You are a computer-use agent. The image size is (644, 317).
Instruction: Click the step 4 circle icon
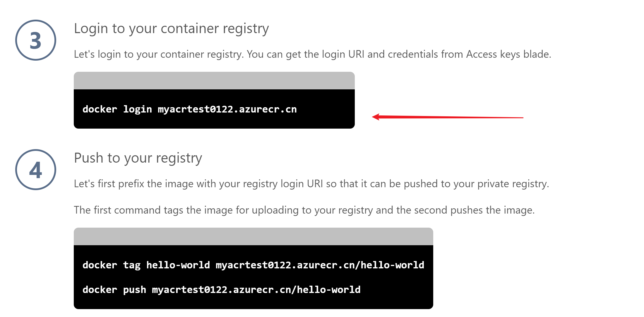pyautogui.click(x=36, y=170)
